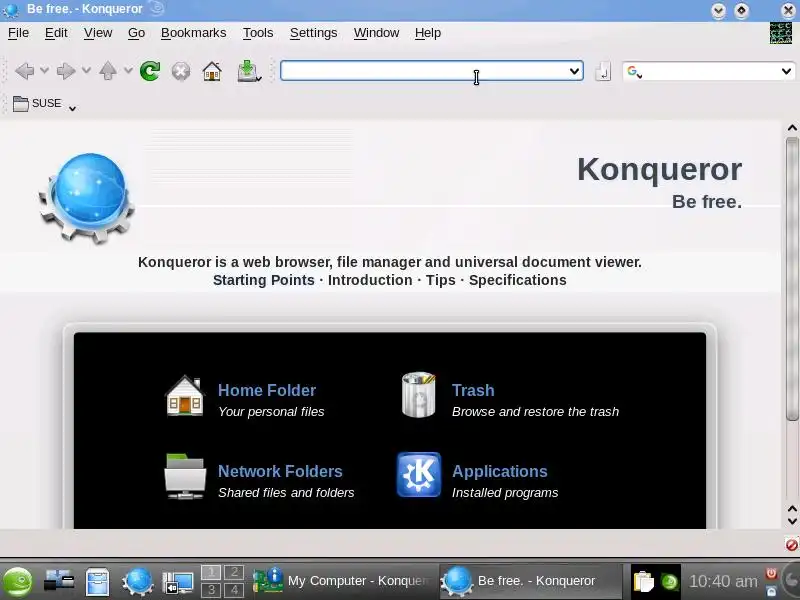Open the Network Folders link
This screenshot has width=800, height=600.
click(x=280, y=471)
